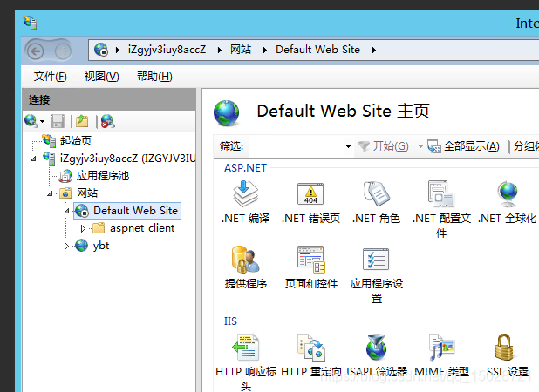This screenshot has width=539, height=392.
Task: Open the 帮助(H) menu
Action: pyautogui.click(x=154, y=76)
